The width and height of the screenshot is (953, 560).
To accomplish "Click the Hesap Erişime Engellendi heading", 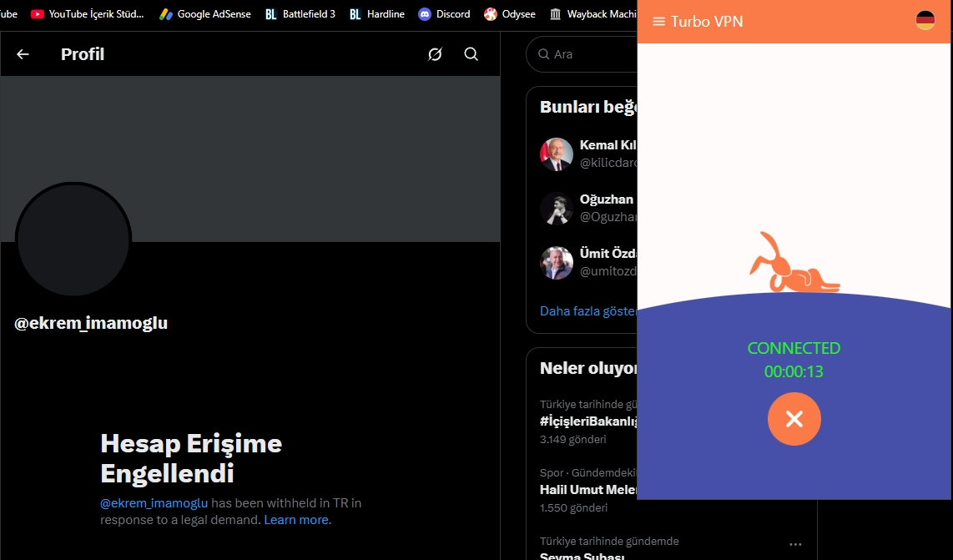I will [191, 458].
